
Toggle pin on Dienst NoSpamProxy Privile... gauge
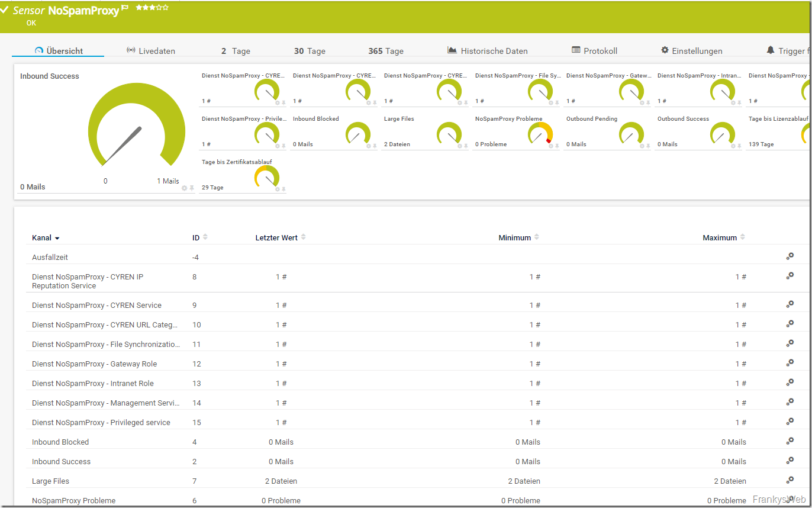coord(283,146)
